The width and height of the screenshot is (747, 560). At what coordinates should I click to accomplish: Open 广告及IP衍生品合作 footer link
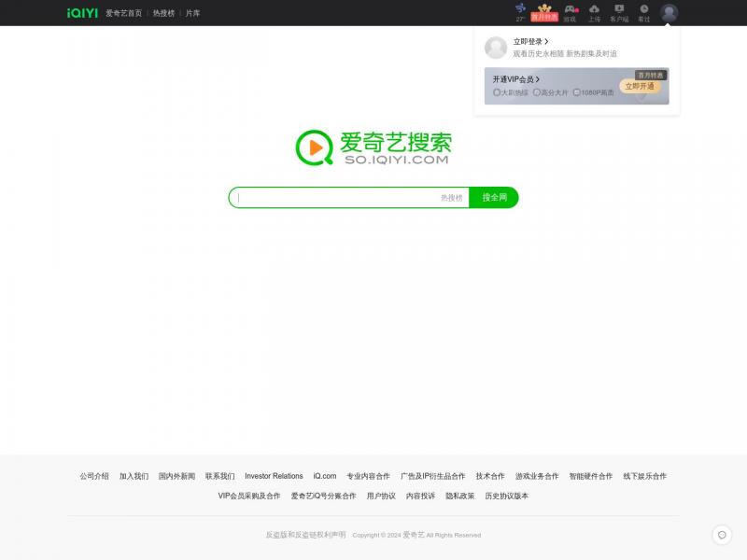(433, 476)
